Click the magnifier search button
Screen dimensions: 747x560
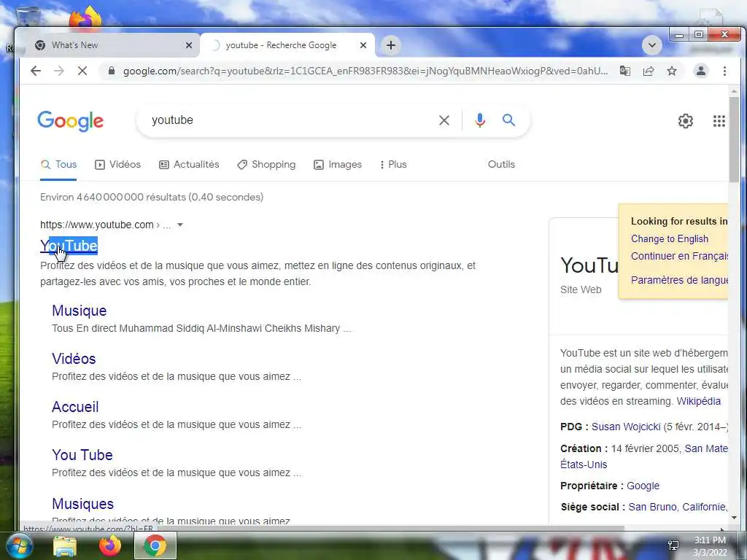508,120
